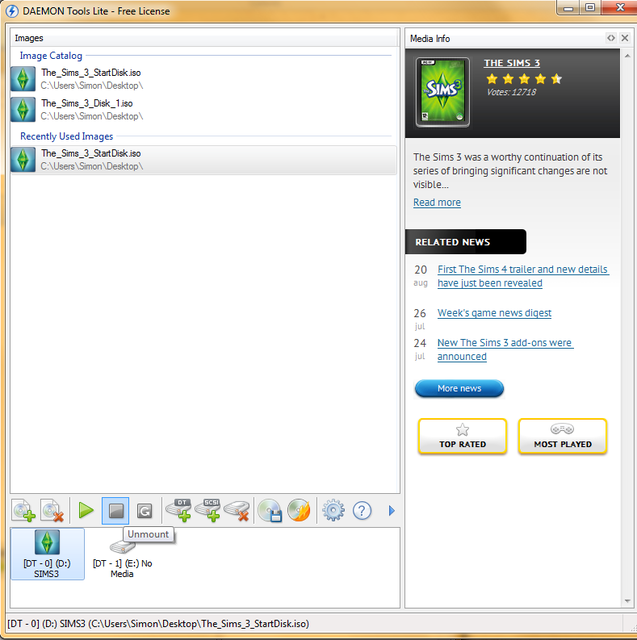Select The_Sims_3_Disk_1.iso in Image Catalog

[203, 109]
